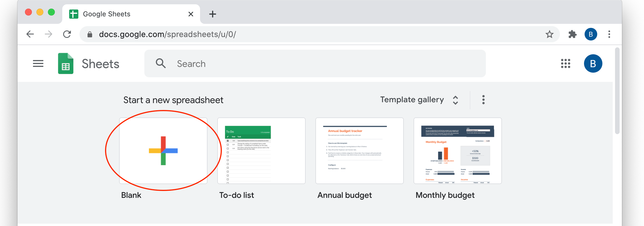Toggle Template gallery up-down arrows
644x226 pixels.
[455, 100]
